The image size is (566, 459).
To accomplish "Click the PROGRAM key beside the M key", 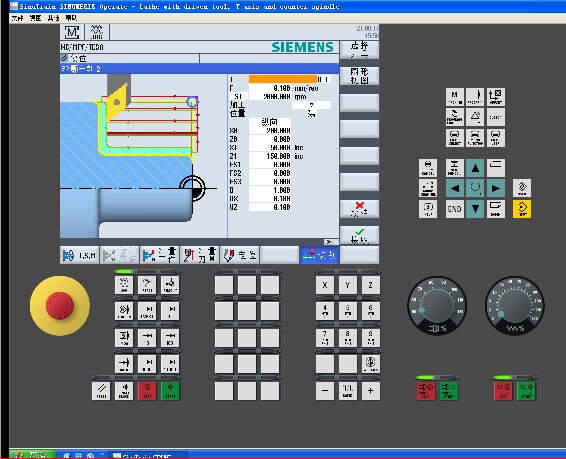I will point(475,97).
